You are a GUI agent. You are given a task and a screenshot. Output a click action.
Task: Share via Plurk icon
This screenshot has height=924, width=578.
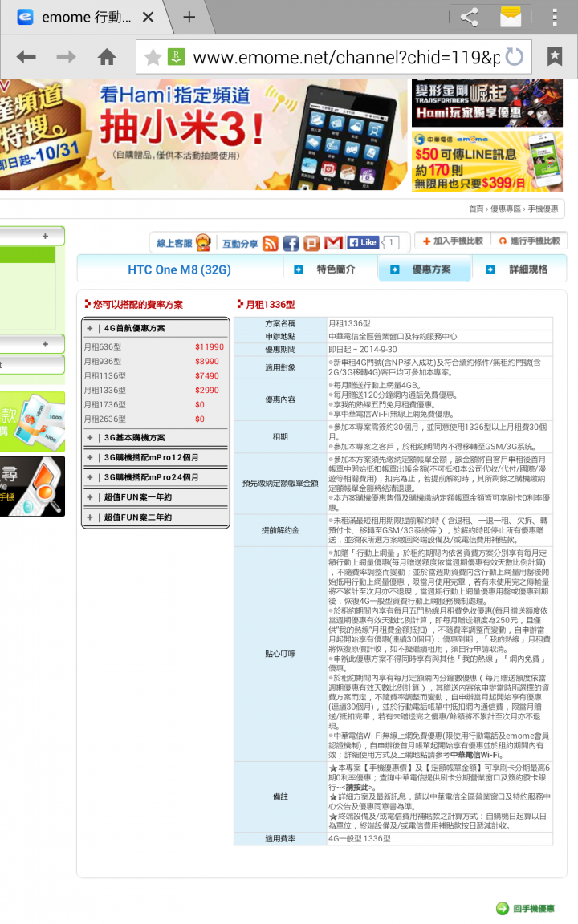tap(311, 243)
